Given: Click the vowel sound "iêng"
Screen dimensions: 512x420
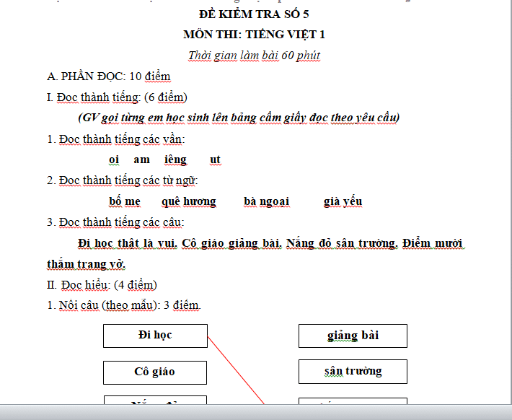Looking at the screenshot, I should coord(175,159).
